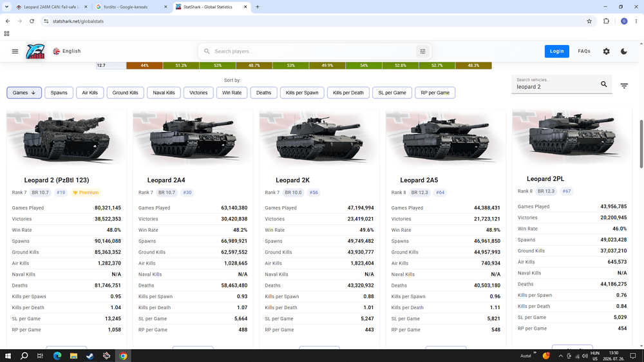The width and height of the screenshot is (644, 362).
Task: Open Chrome three-dot menu
Action: coord(636,21)
